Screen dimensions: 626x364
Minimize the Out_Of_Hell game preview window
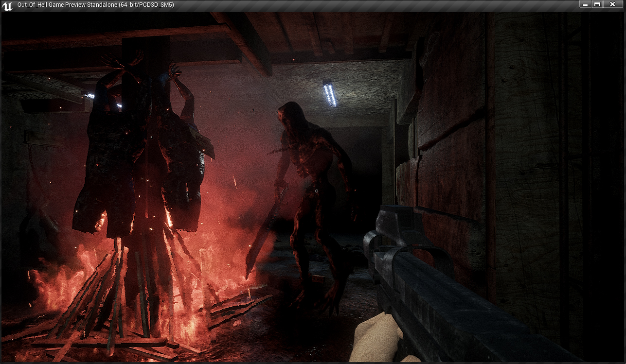coord(585,4)
